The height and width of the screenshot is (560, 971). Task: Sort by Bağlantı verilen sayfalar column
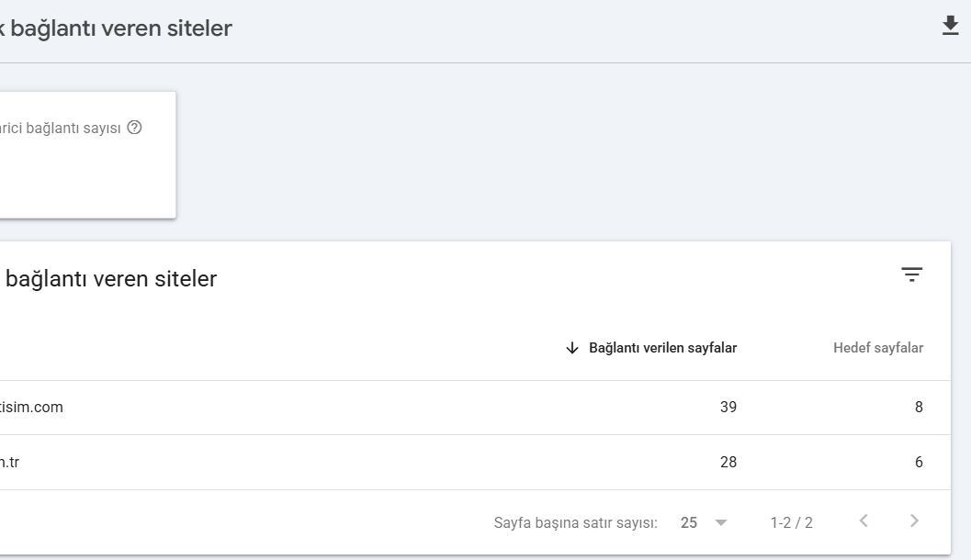point(662,348)
